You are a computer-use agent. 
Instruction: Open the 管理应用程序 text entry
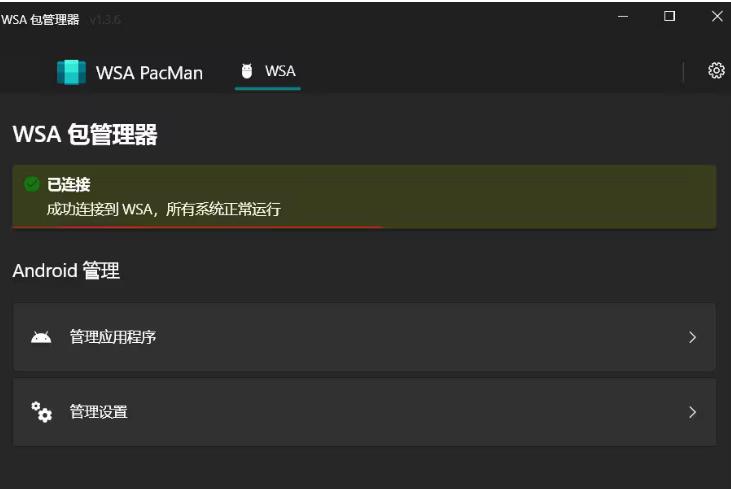point(113,337)
